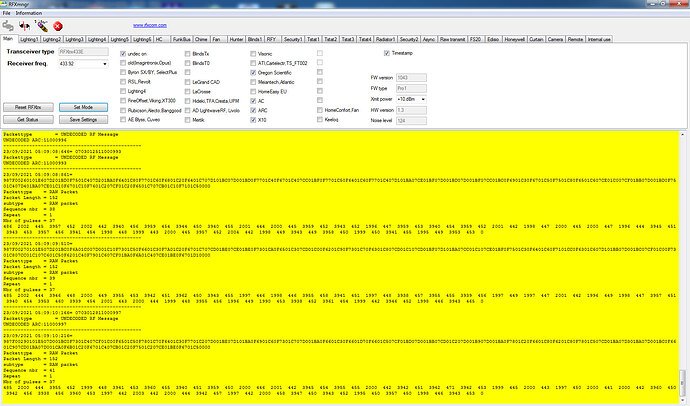Disable the Oregon Scientific checkbox
Viewport: 690px width, 406px height.
click(253, 73)
